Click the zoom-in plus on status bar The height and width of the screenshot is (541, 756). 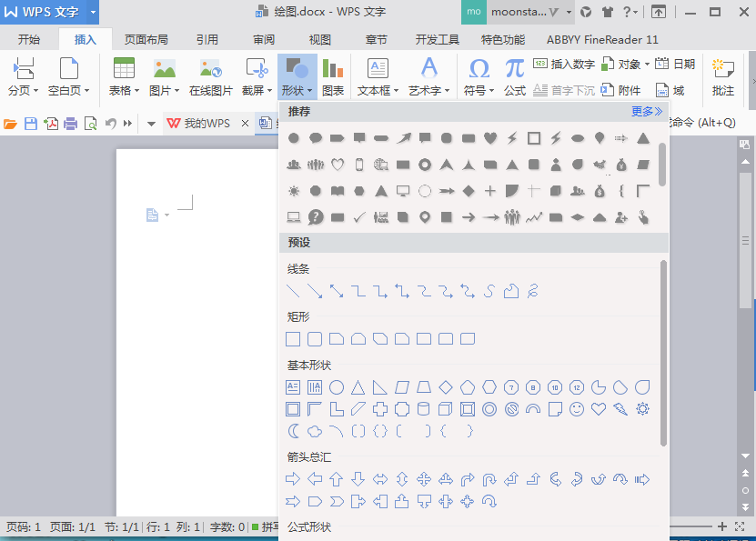[721, 526]
